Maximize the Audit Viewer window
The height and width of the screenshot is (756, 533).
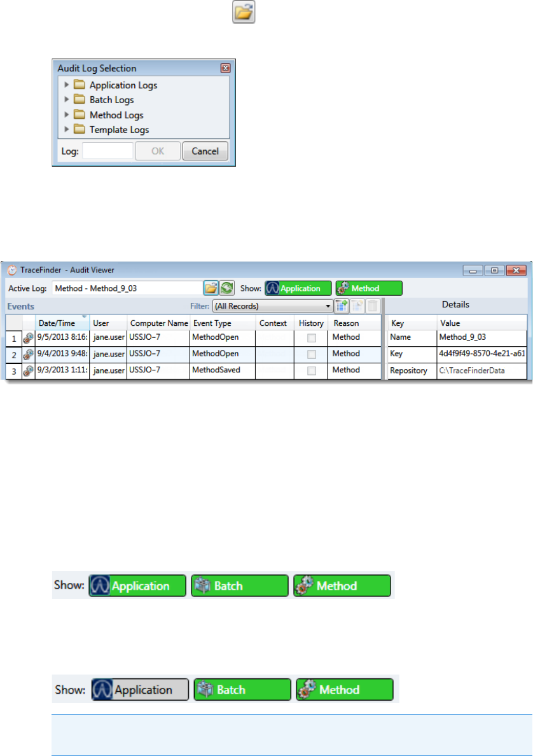pos(494,270)
